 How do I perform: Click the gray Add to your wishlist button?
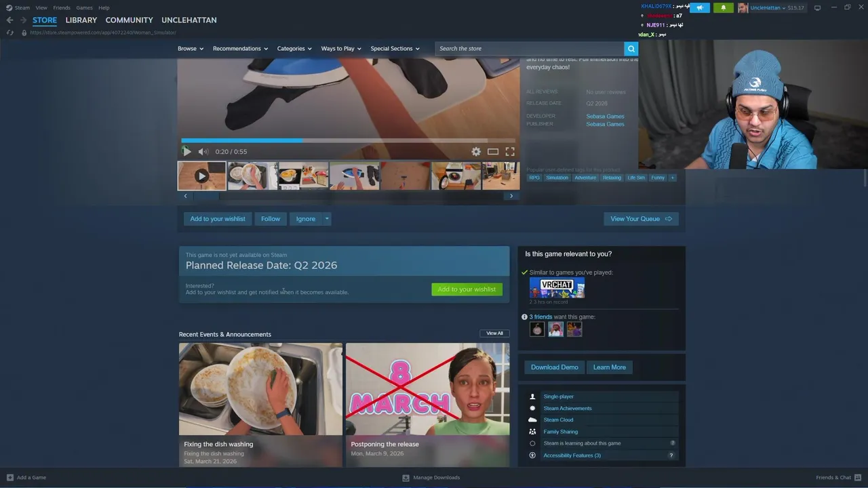tap(218, 219)
